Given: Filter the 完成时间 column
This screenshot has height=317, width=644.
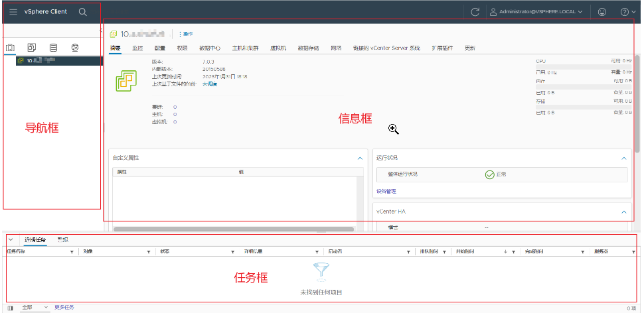Looking at the screenshot, I should point(582,252).
